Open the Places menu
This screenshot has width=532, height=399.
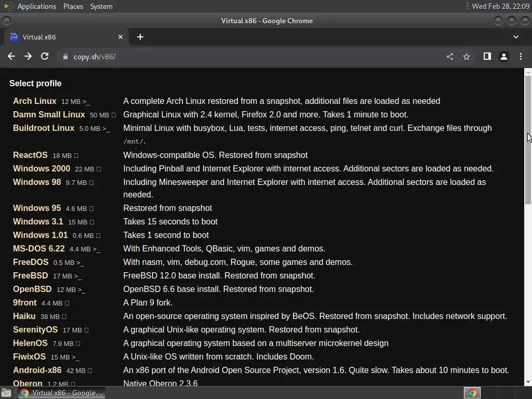tap(73, 6)
